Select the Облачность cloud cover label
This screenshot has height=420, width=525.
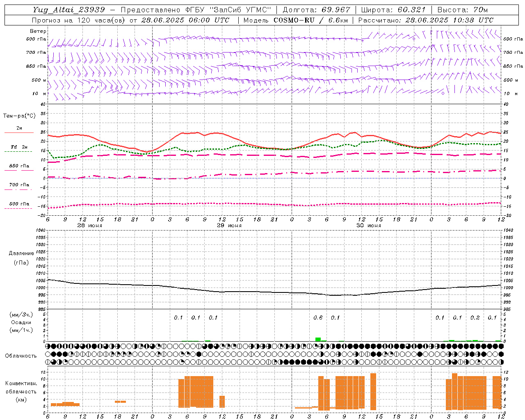[x=21, y=356]
